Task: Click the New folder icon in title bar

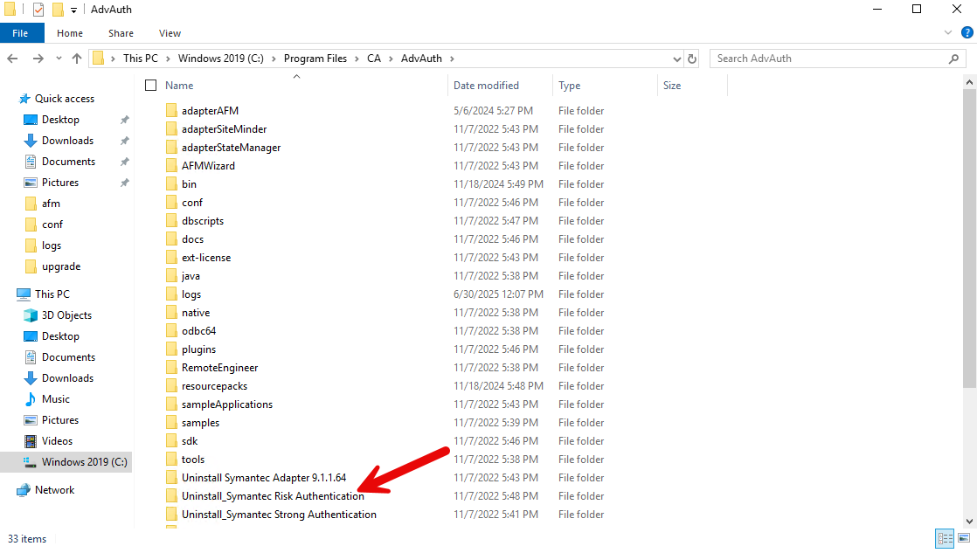Action: click(58, 10)
